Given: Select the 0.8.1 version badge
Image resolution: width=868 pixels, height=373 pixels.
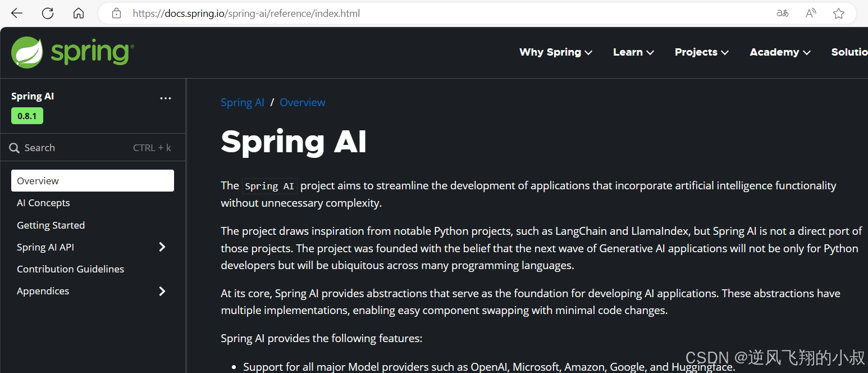Looking at the screenshot, I should click(x=27, y=116).
